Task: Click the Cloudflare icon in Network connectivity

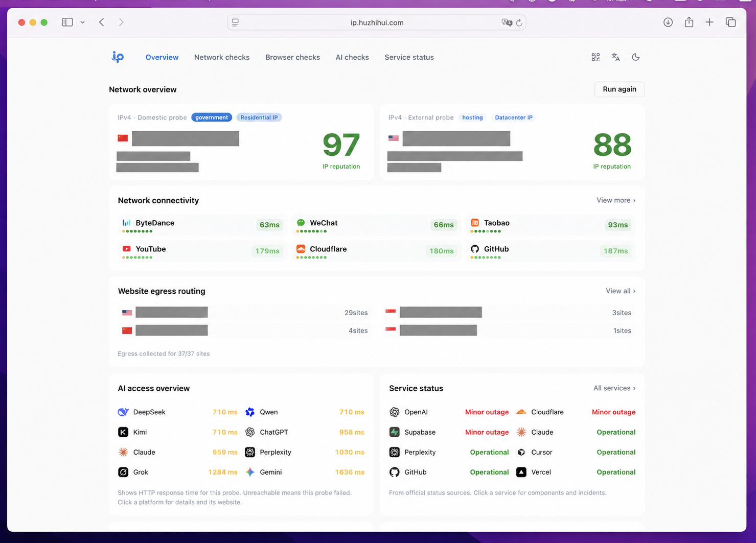Action: coord(301,249)
